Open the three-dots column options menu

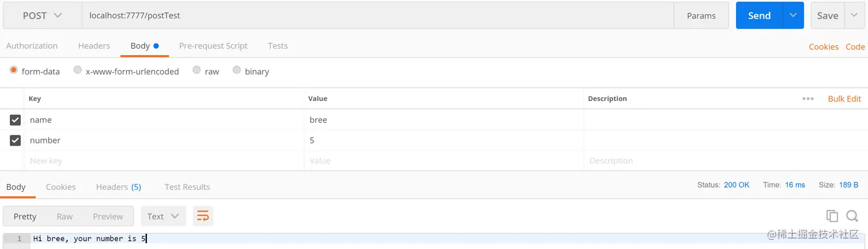coord(808,99)
